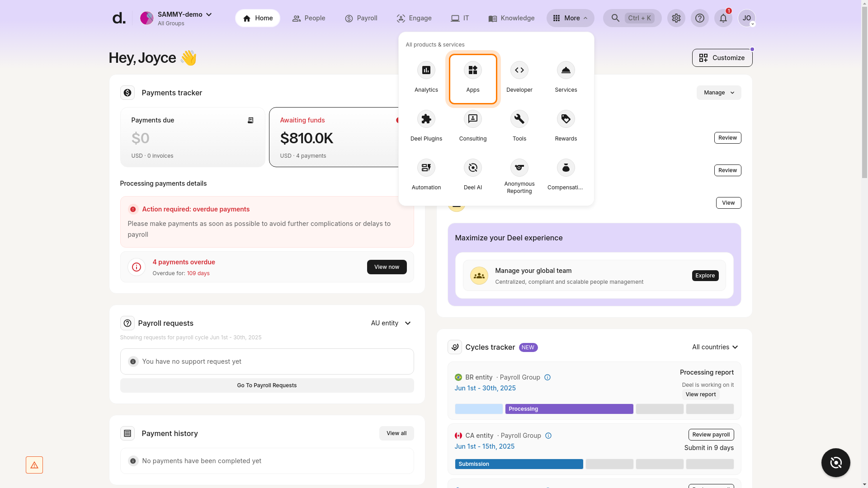The width and height of the screenshot is (868, 488).
Task: Open Apps in the More menu
Action: click(x=472, y=79)
